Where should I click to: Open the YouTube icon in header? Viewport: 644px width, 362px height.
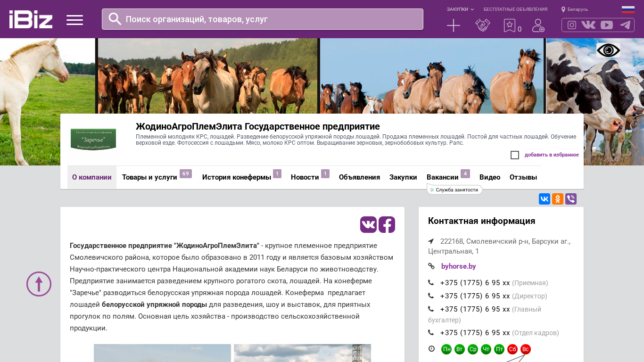coord(607,25)
